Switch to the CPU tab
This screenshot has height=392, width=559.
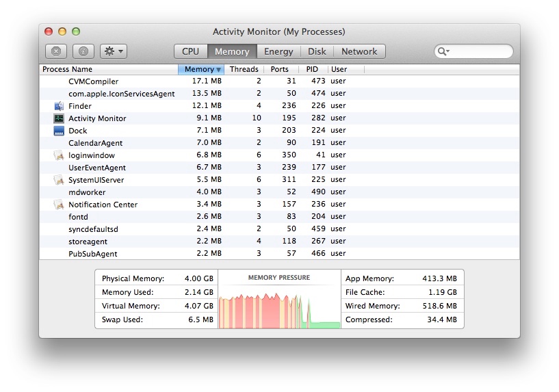click(x=190, y=51)
